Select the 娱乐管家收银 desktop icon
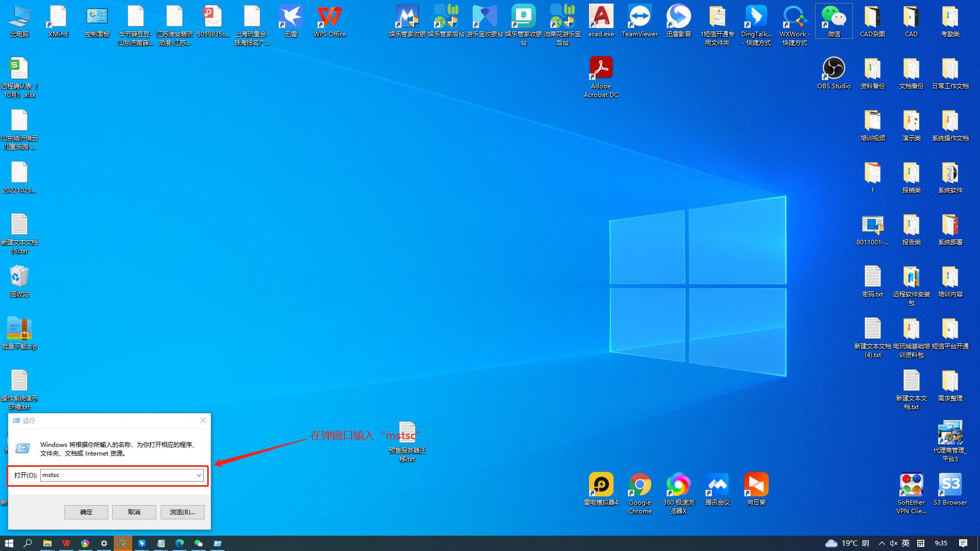The width and height of the screenshot is (980, 551). tap(407, 22)
